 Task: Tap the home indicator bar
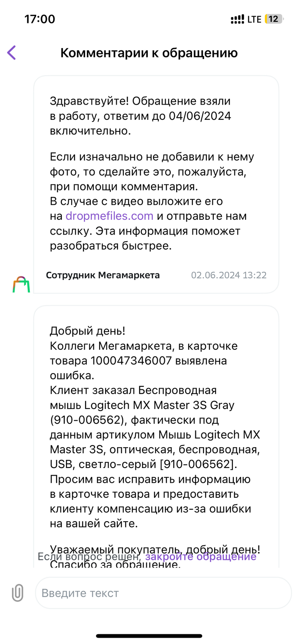pos(149,636)
